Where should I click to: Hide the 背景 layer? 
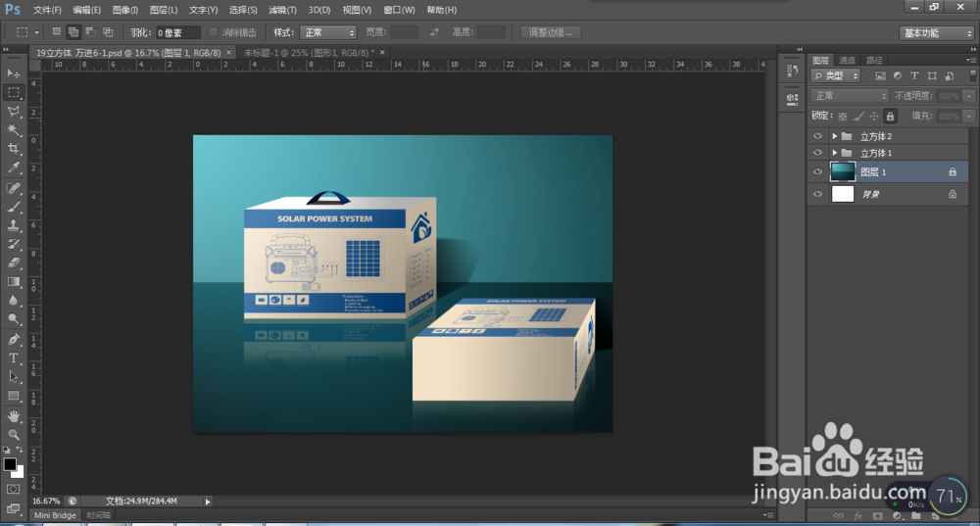click(818, 195)
